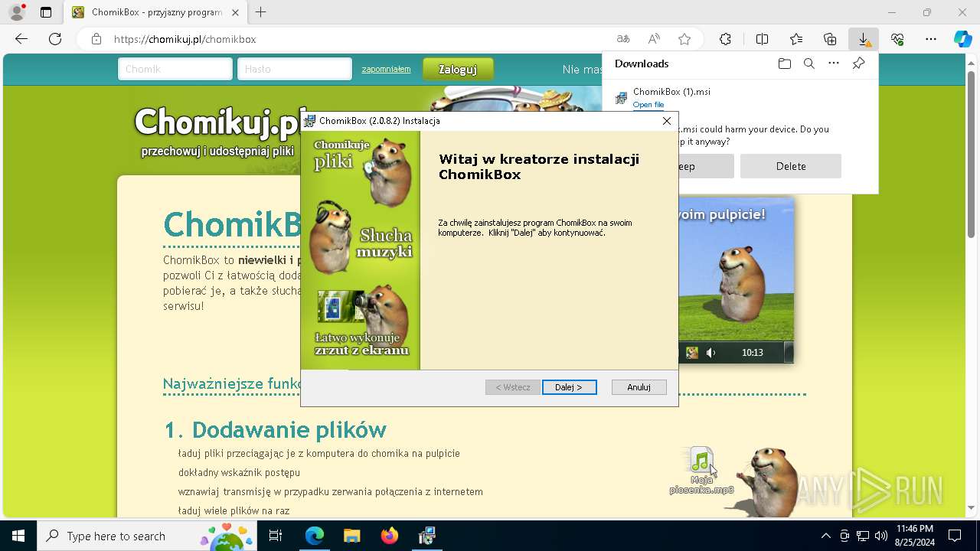Image resolution: width=980 pixels, height=551 pixels.
Task: Open the network status tray icon
Action: (x=863, y=536)
